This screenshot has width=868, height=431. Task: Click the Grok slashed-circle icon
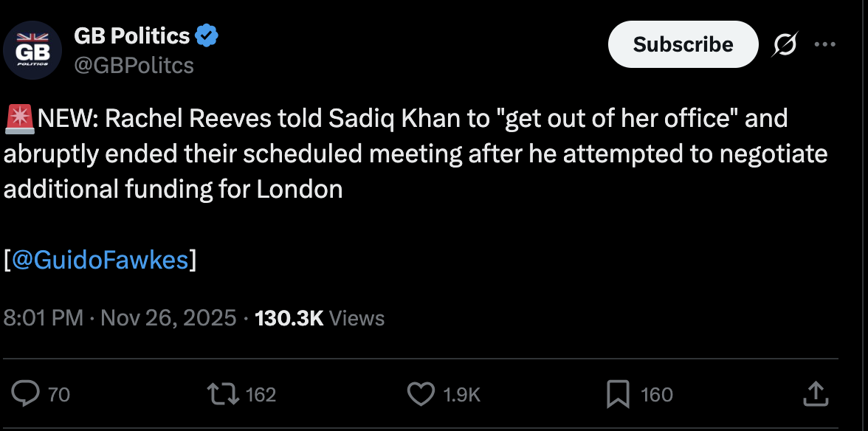pyautogui.click(x=785, y=45)
